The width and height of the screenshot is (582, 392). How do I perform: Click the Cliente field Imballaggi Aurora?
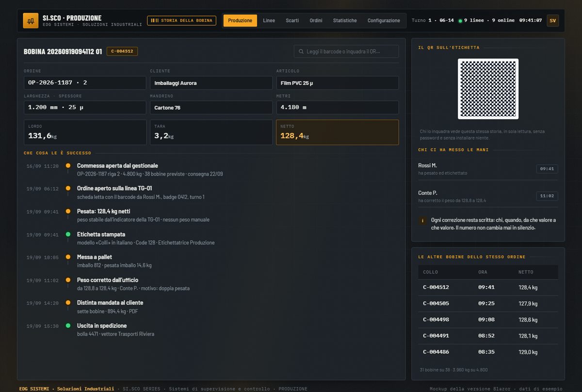click(x=211, y=83)
